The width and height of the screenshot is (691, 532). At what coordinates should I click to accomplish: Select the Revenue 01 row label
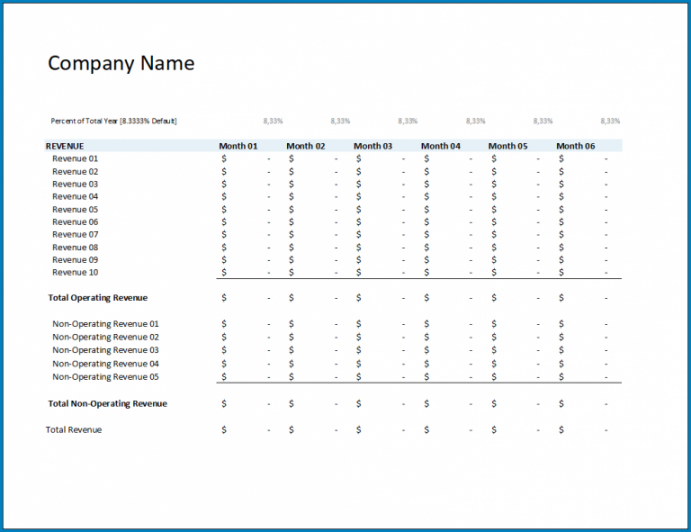75,158
